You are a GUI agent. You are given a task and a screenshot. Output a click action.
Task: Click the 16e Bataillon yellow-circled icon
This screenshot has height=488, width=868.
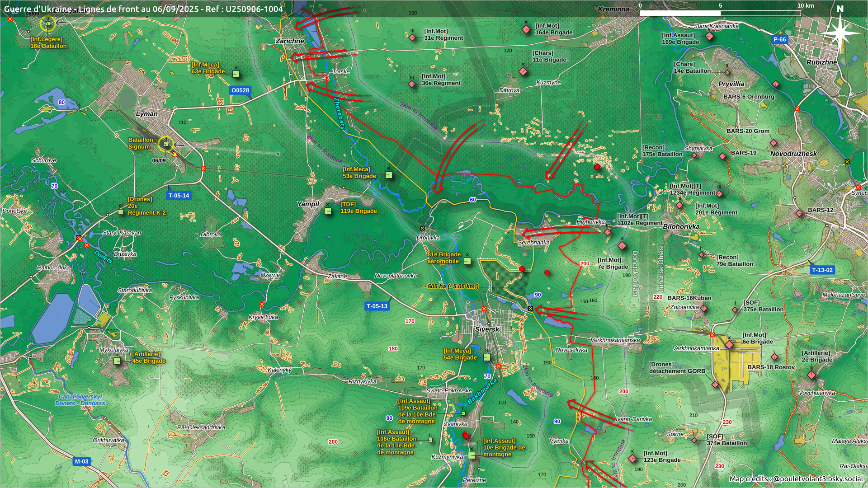[x=47, y=23]
